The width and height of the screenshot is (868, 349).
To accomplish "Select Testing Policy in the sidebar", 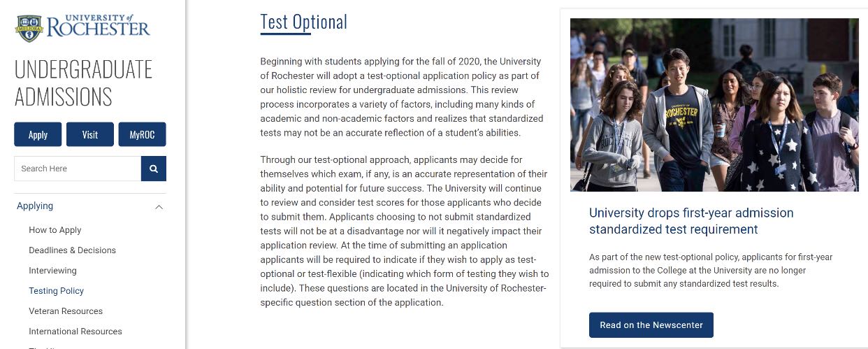I will coord(56,291).
